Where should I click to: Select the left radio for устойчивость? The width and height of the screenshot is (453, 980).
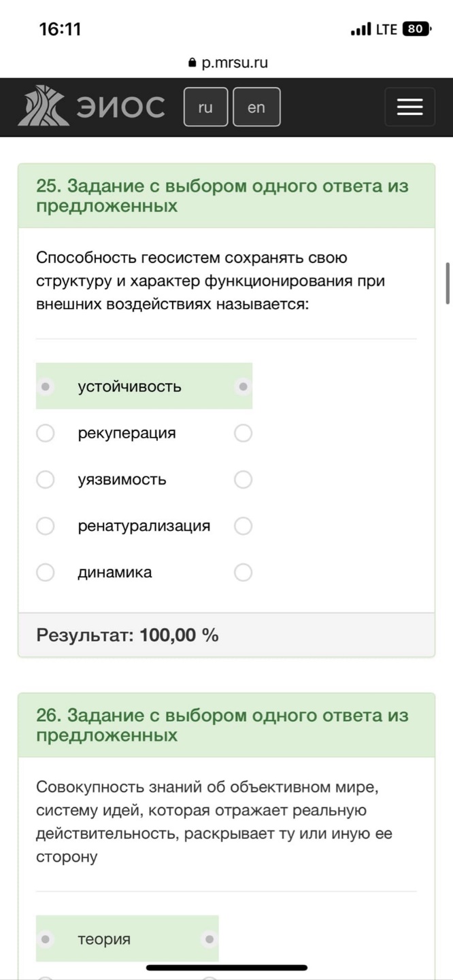(46, 387)
